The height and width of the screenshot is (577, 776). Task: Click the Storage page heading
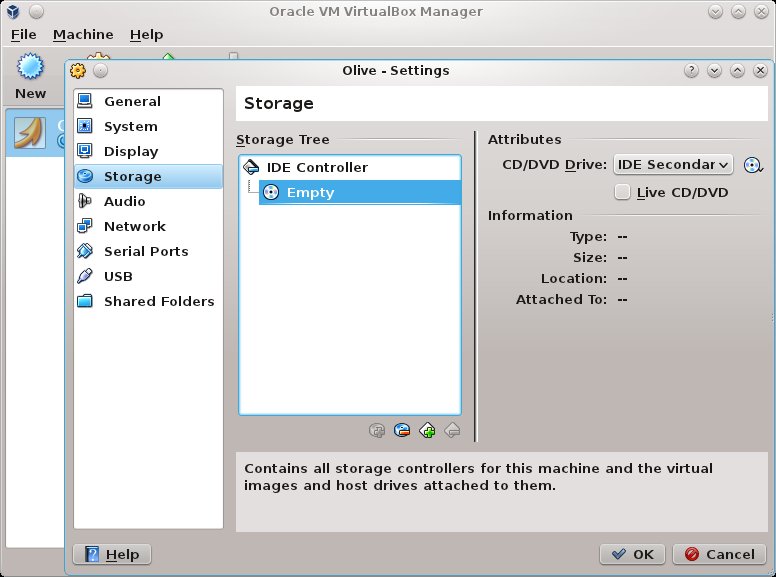coord(279,103)
